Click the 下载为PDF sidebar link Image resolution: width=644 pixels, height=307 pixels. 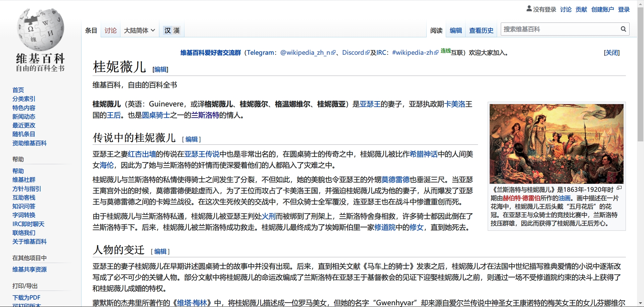point(26,298)
